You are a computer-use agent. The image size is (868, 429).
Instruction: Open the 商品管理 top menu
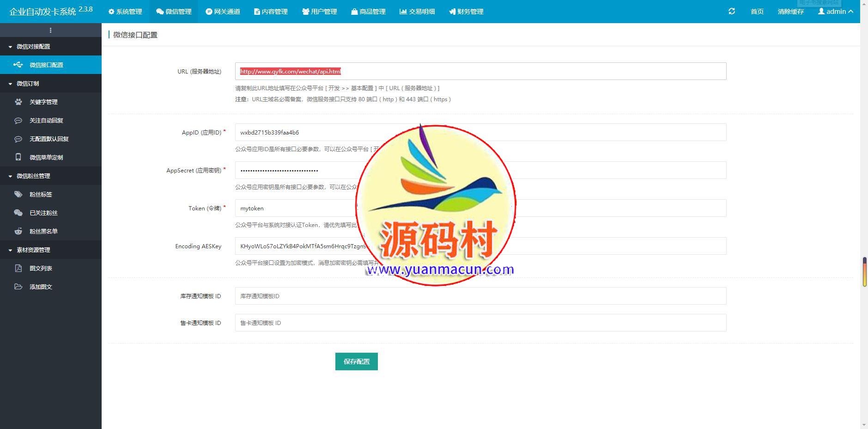[x=368, y=12]
